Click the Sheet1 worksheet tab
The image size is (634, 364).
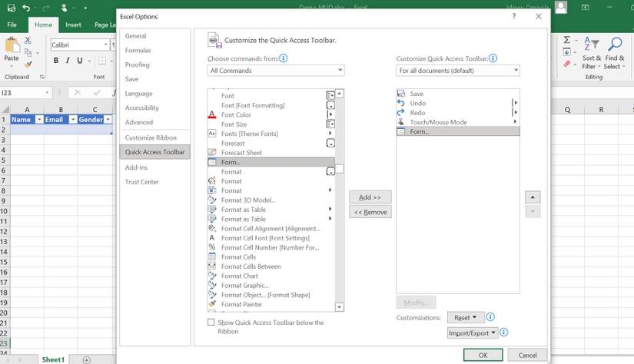point(53,359)
